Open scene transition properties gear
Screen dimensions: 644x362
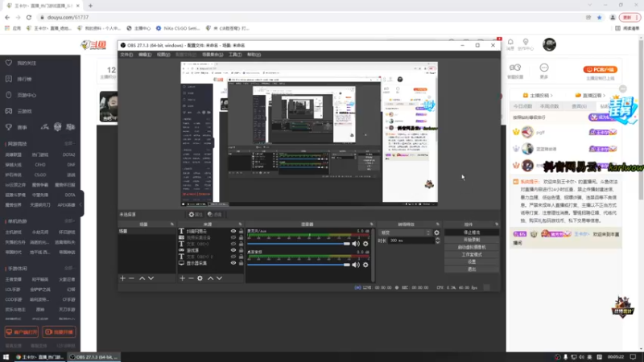point(436,232)
